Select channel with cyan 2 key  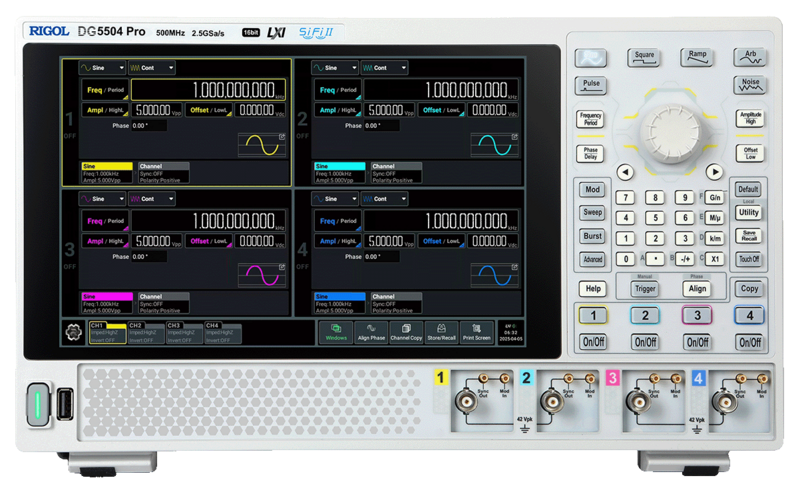click(645, 315)
